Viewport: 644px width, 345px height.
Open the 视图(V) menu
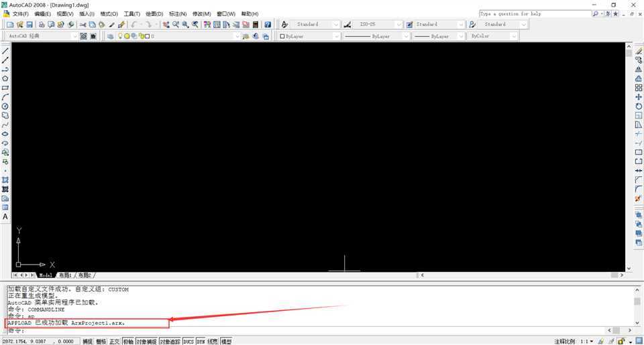(65, 14)
